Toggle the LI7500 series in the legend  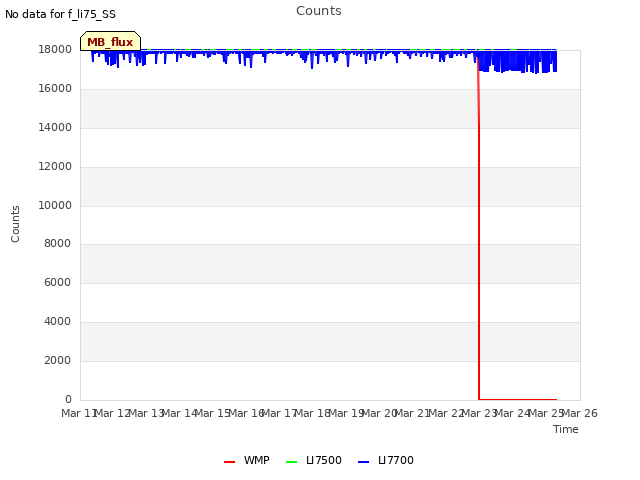(314, 460)
